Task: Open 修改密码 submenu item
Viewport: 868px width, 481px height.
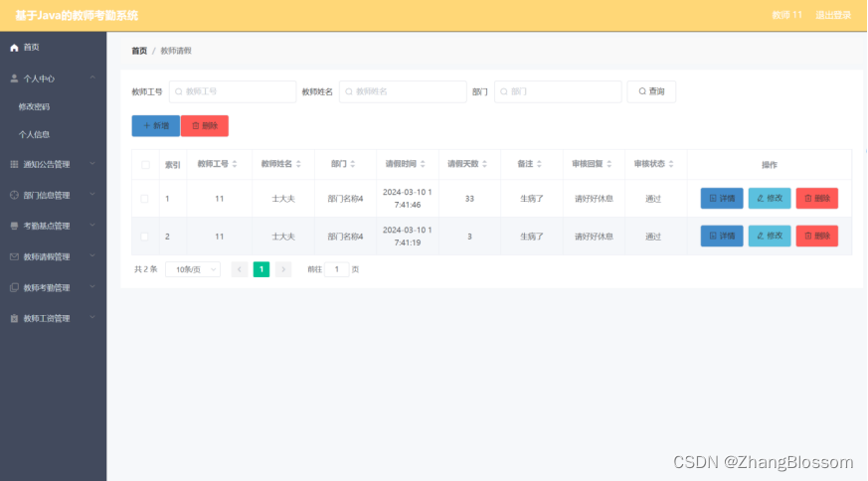Action: (35, 106)
